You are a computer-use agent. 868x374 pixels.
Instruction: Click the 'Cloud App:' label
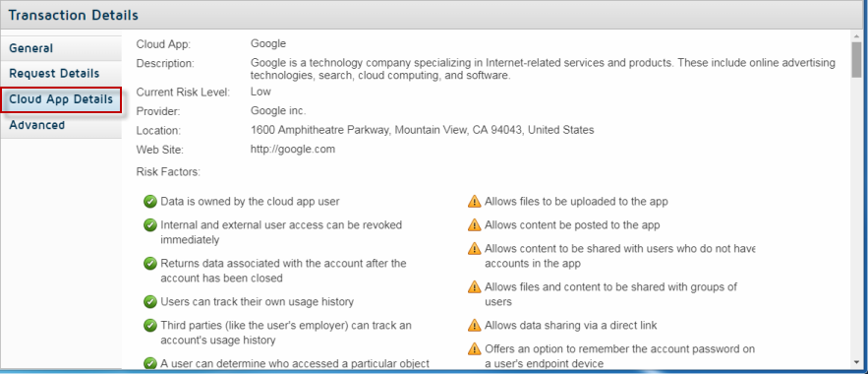pos(163,44)
